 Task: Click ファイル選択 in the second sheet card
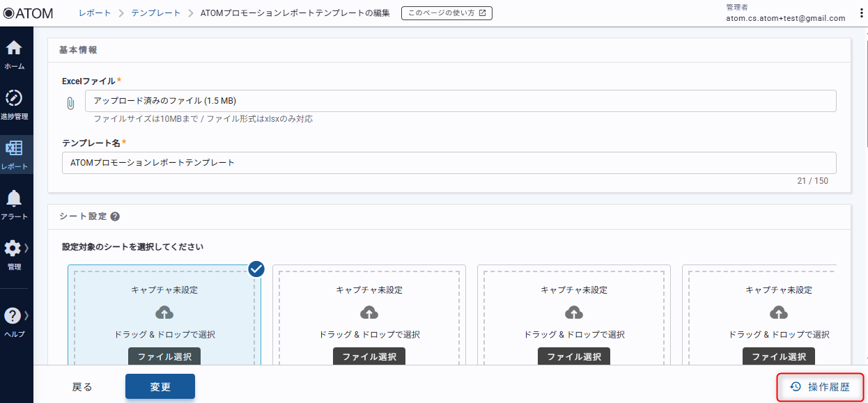pos(369,356)
